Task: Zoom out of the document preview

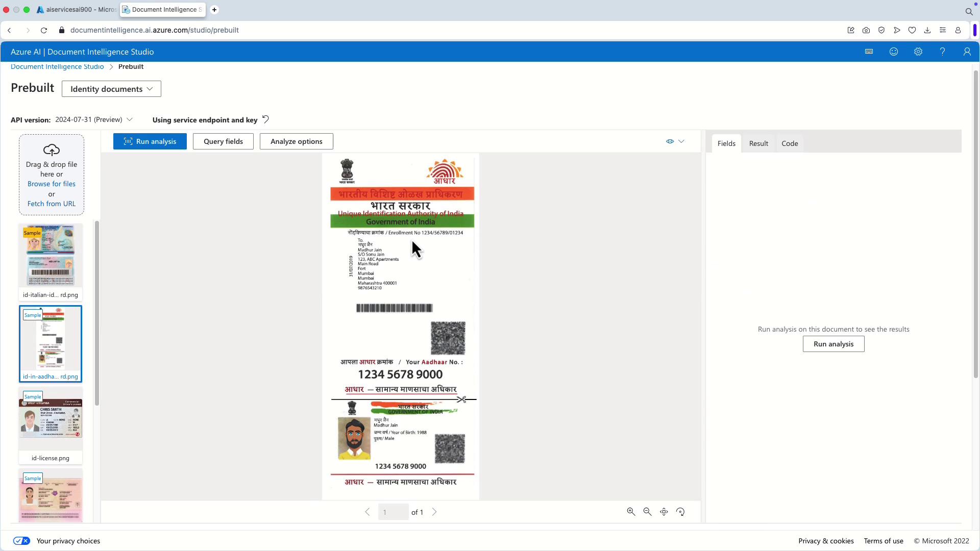Action: pos(647,512)
